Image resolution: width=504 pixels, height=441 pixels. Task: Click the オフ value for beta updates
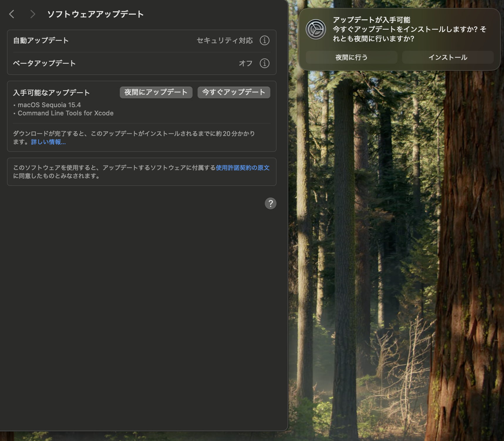[x=245, y=63]
